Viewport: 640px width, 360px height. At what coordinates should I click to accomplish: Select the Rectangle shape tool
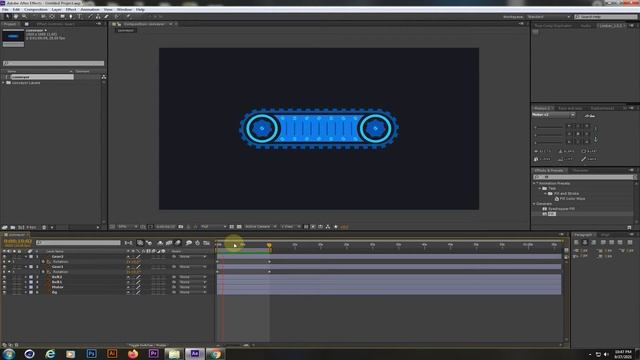point(62,16)
